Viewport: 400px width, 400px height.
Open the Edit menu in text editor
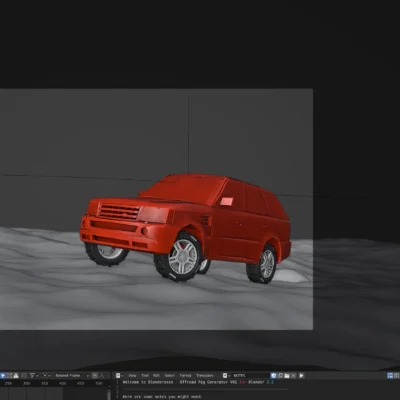point(156,375)
